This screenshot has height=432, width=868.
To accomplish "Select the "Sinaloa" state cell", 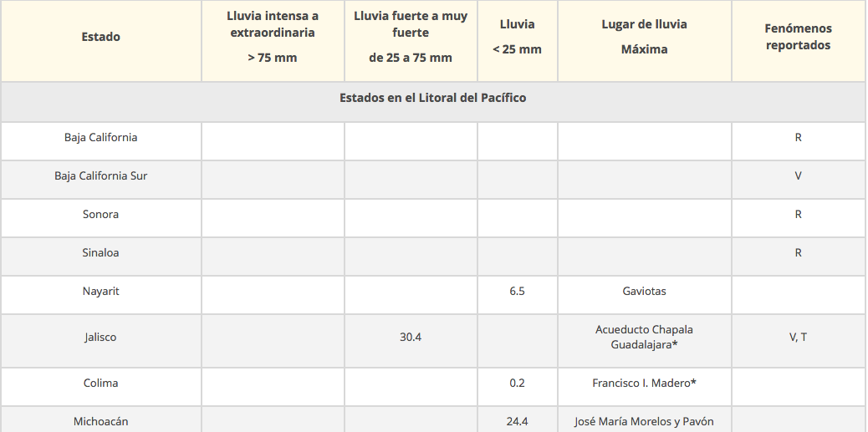I will click(100, 252).
